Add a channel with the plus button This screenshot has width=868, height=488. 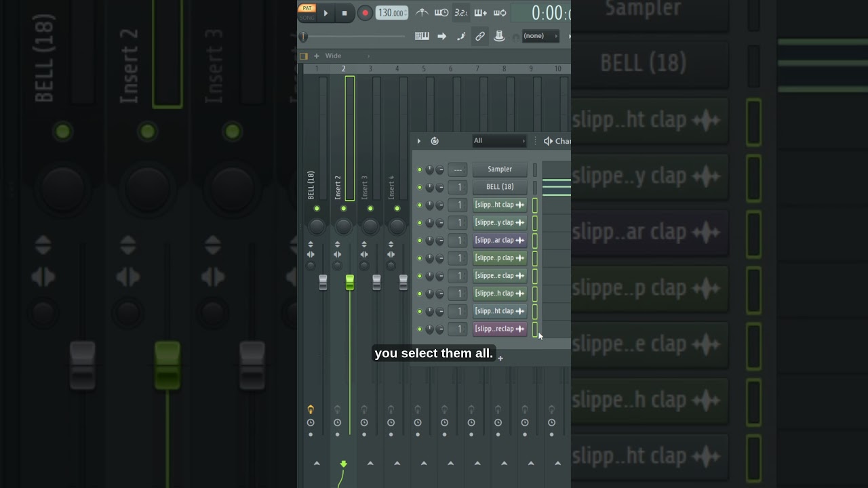click(x=500, y=358)
